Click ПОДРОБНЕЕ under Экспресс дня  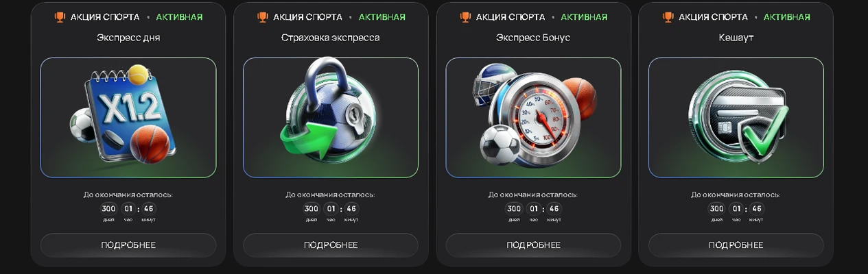pos(128,245)
